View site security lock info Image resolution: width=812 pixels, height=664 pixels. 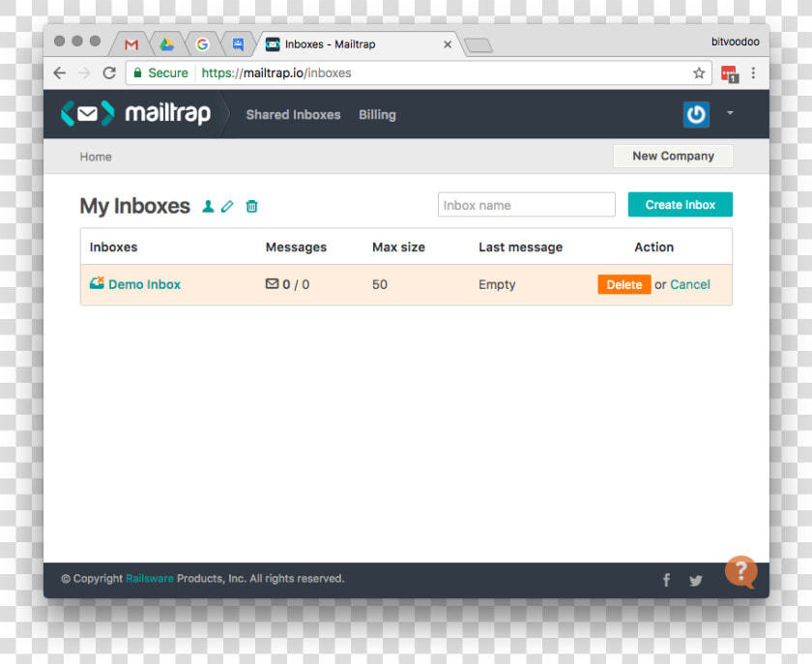click(137, 73)
